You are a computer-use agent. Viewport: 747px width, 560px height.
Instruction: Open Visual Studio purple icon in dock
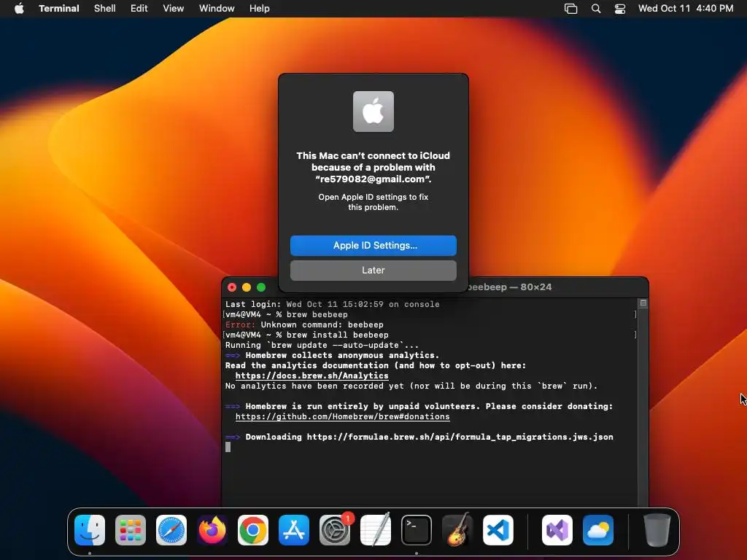557,530
